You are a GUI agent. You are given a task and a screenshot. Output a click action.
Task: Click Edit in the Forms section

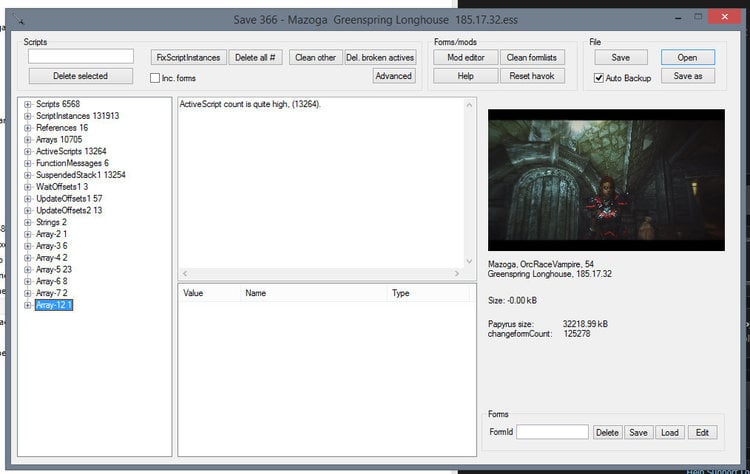point(702,432)
